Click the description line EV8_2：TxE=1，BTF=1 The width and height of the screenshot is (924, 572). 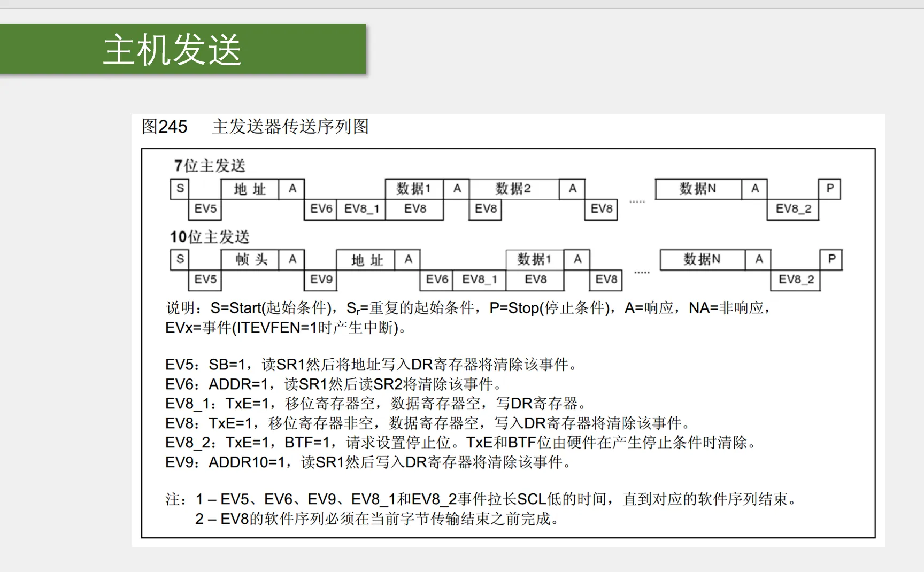tap(461, 443)
